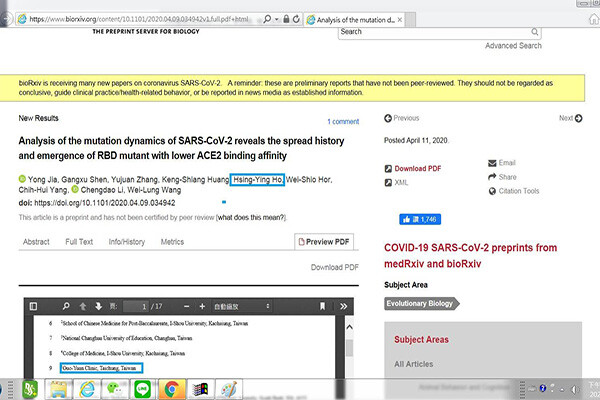Click the refresh icon in address bar
Image resolution: width=600 pixels, height=400 pixels.
point(296,19)
